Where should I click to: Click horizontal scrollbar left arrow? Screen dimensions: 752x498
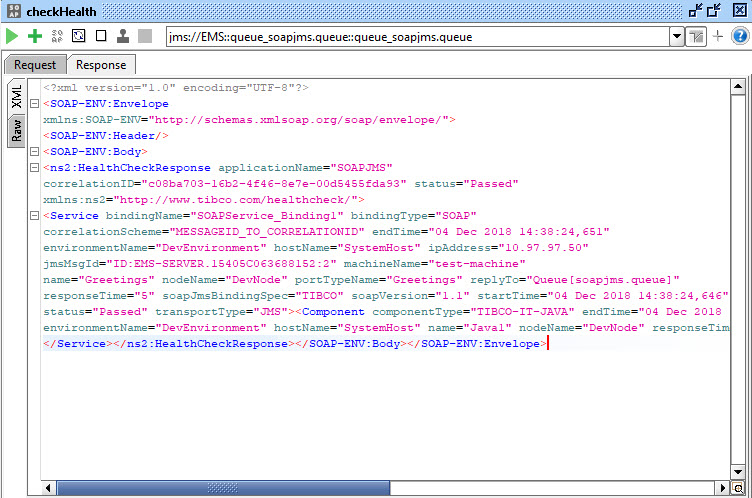48,488
